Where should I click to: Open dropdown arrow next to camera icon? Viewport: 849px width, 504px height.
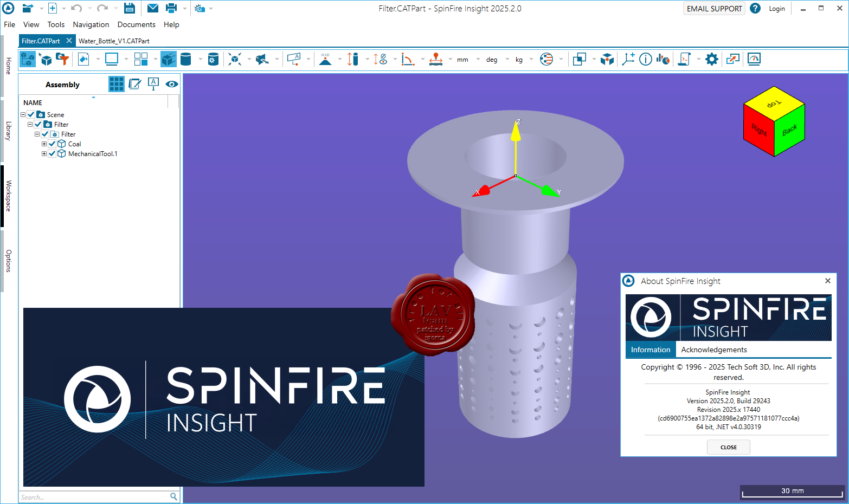click(x=211, y=8)
